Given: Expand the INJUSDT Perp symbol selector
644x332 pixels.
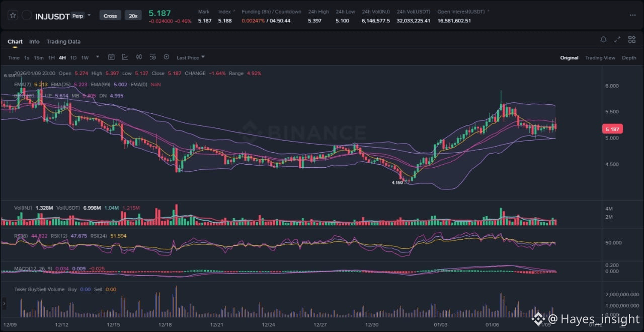Looking at the screenshot, I should [x=89, y=15].
